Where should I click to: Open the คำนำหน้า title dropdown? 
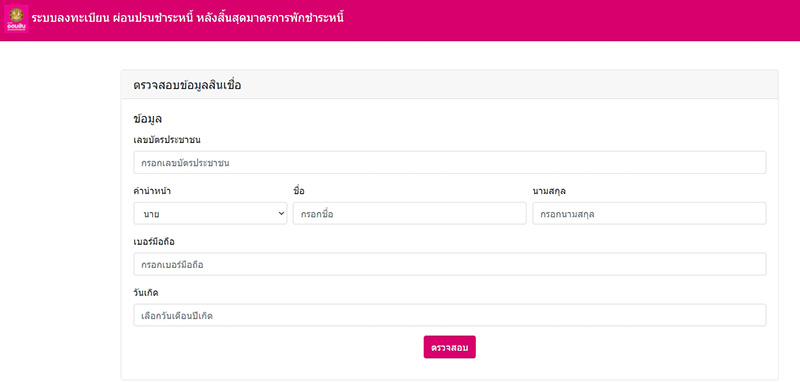pos(210,213)
